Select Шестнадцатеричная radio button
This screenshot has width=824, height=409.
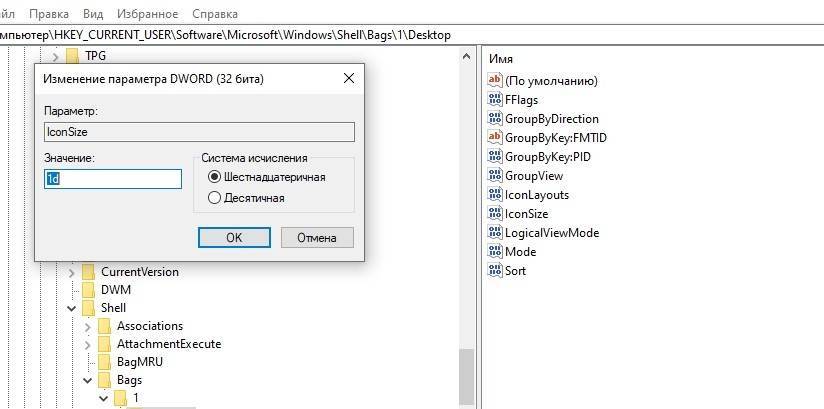(x=214, y=177)
